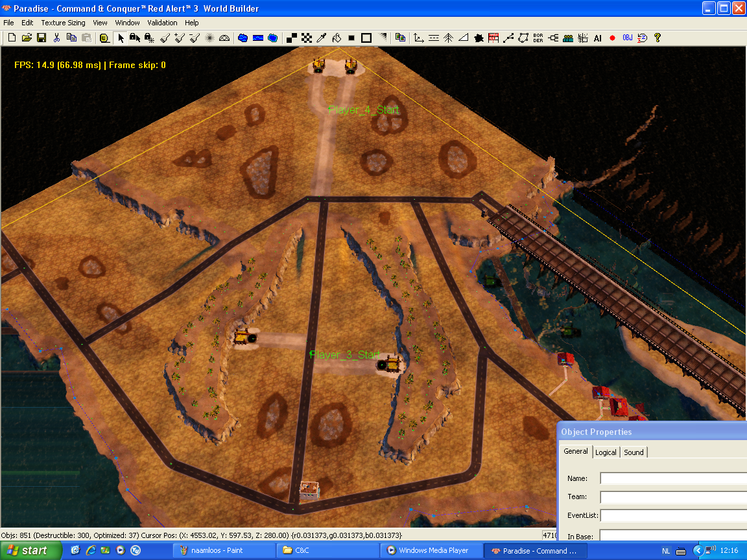Select the lake water tool
This screenshot has width=747, height=560.
[x=243, y=38]
